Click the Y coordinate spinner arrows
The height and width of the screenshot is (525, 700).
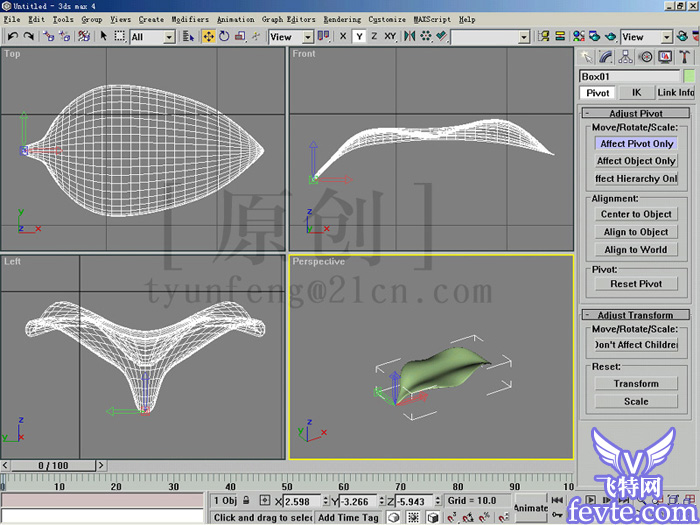coord(382,501)
